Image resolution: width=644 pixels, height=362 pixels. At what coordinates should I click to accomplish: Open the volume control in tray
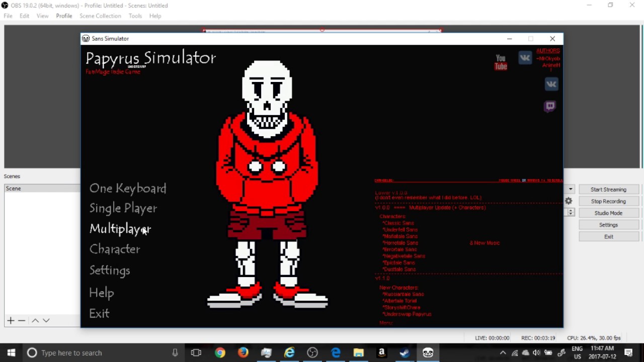[x=537, y=353]
